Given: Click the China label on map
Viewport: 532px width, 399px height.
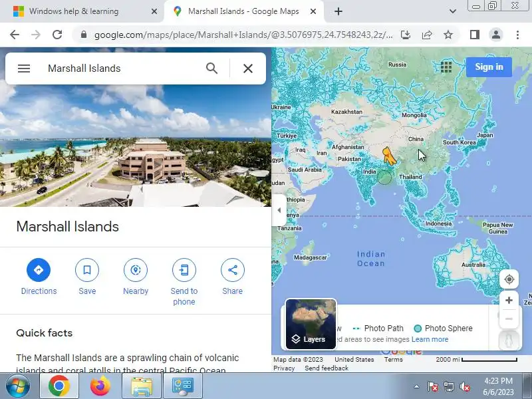Looking at the screenshot, I should 416,139.
